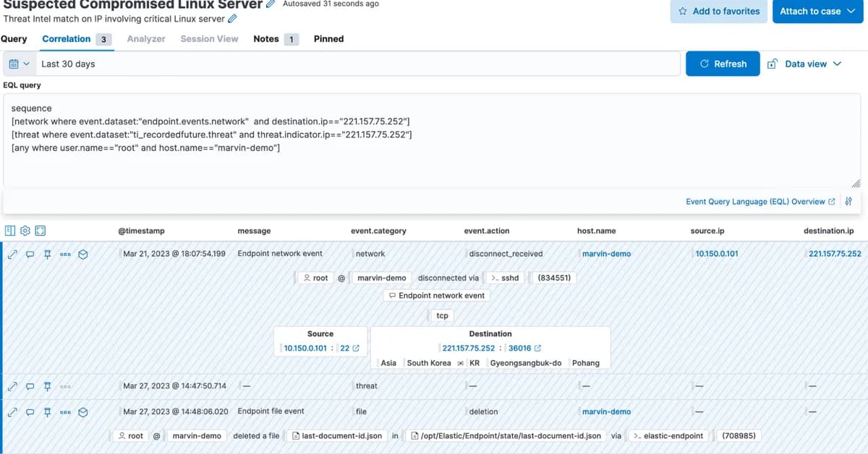The image size is (868, 454).
Task: Click the disconnect_received event action value
Action: click(x=506, y=254)
